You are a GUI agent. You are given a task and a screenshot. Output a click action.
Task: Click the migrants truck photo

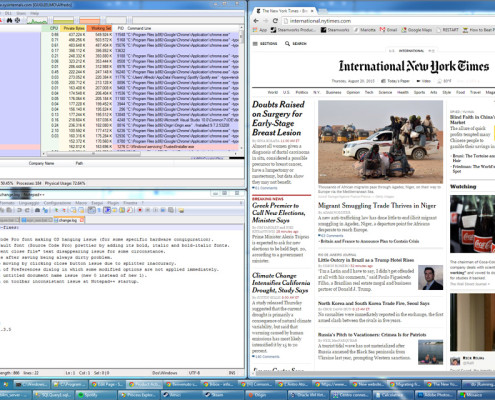(380, 142)
